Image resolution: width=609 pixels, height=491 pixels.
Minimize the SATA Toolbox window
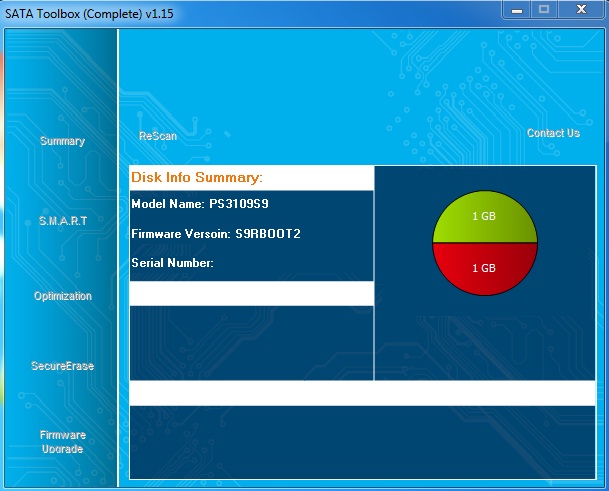[517, 10]
